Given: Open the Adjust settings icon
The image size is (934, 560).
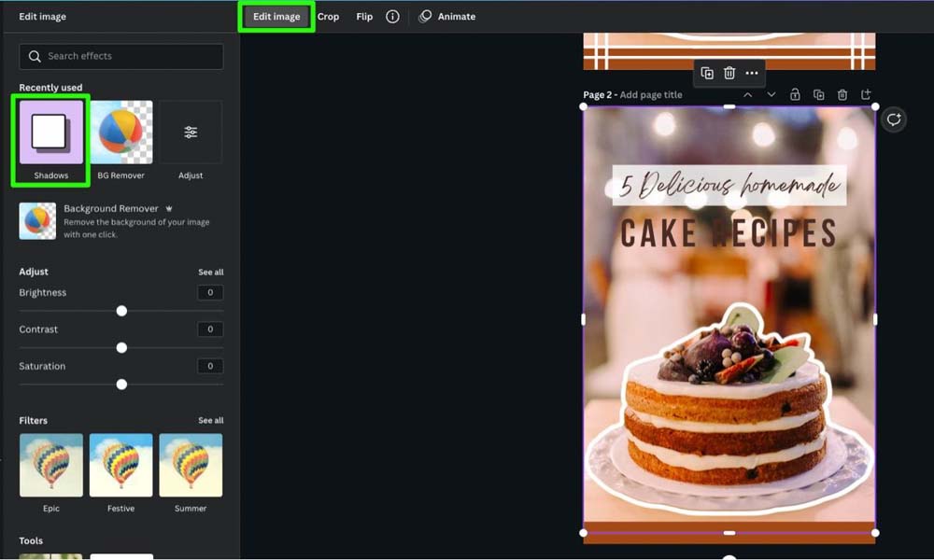Looking at the screenshot, I should (191, 133).
